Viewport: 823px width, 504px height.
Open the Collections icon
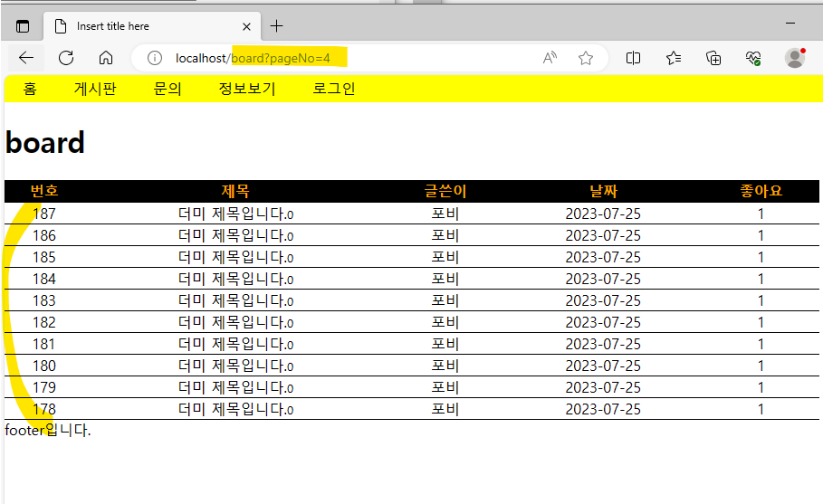click(713, 58)
